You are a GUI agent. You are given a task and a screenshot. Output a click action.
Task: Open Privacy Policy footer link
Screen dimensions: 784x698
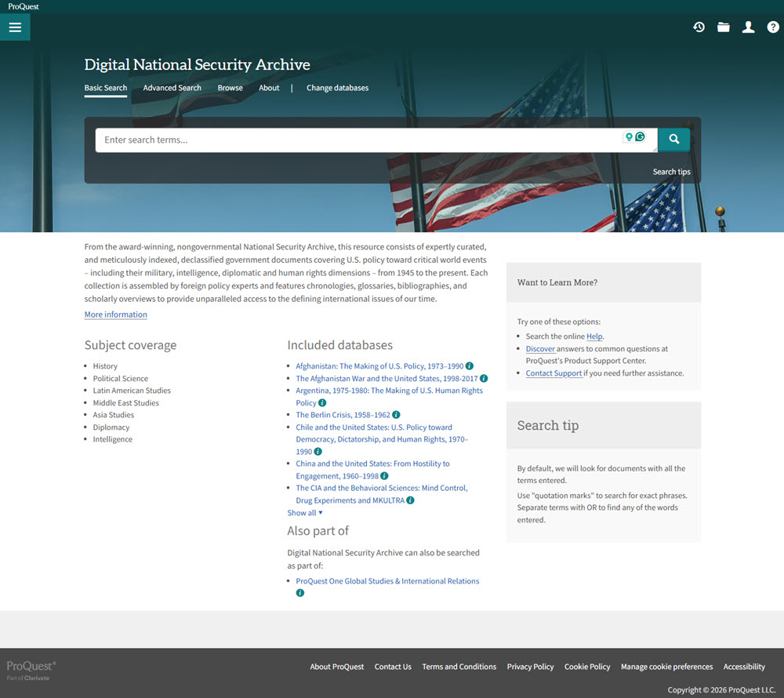pyautogui.click(x=531, y=667)
